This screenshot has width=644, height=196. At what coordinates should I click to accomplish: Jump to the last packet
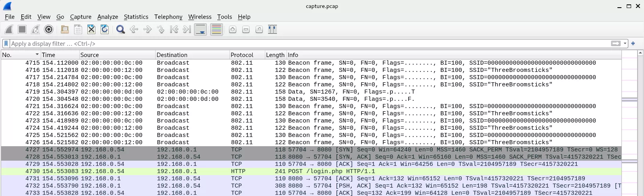(187, 29)
